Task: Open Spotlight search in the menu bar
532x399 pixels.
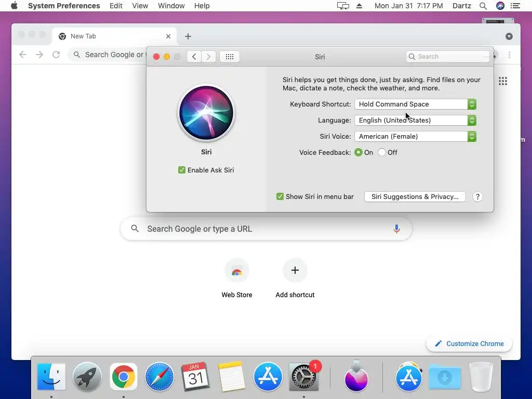Action: [x=483, y=6]
